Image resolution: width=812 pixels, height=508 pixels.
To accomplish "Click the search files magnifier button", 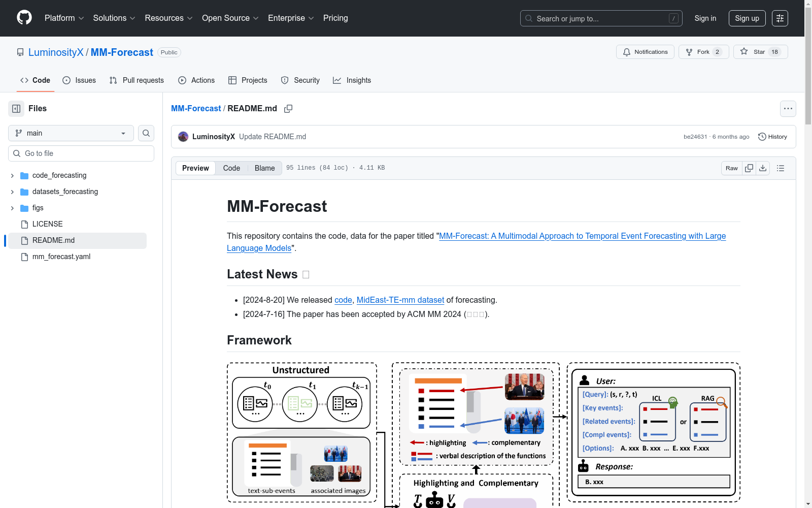I will 146,133.
